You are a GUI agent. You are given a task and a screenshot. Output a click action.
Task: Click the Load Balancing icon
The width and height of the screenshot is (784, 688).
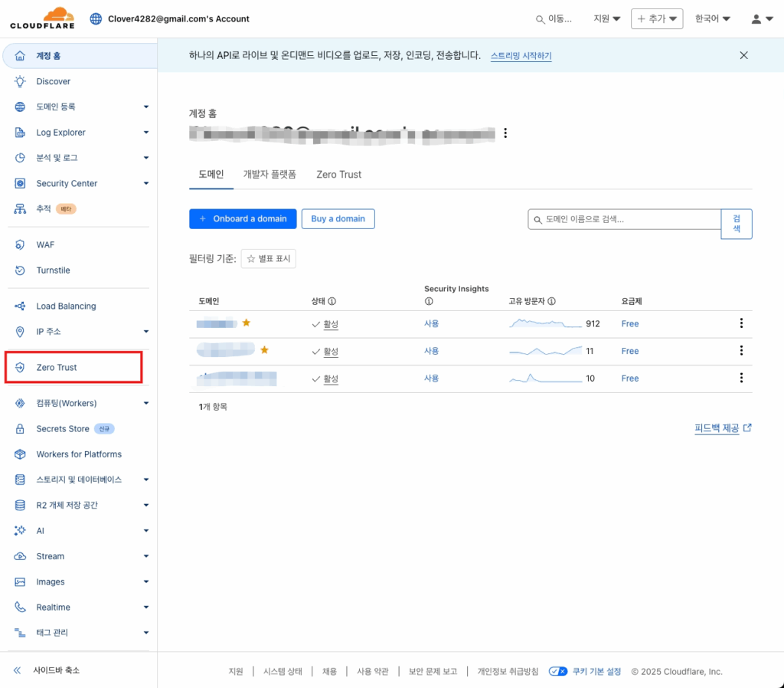[20, 306]
